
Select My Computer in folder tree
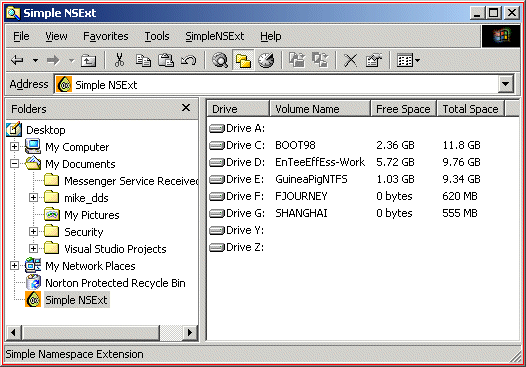pos(77,147)
